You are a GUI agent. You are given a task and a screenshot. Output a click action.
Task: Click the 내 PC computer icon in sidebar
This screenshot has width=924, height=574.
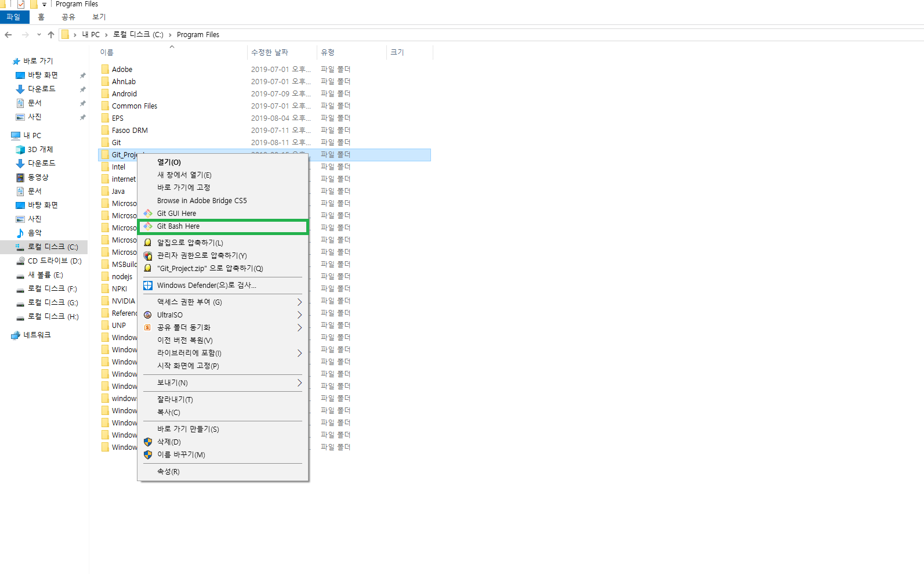[x=16, y=136]
